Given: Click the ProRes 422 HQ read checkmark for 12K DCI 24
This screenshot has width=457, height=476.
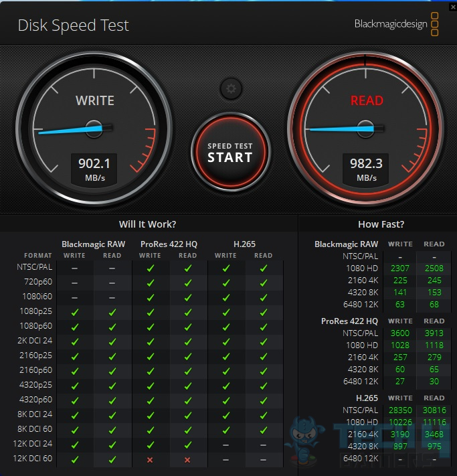Looking at the screenshot, I should pos(188,445).
